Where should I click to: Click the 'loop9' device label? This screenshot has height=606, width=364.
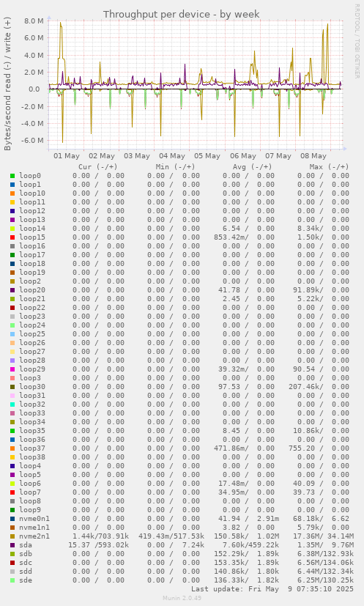30,510
